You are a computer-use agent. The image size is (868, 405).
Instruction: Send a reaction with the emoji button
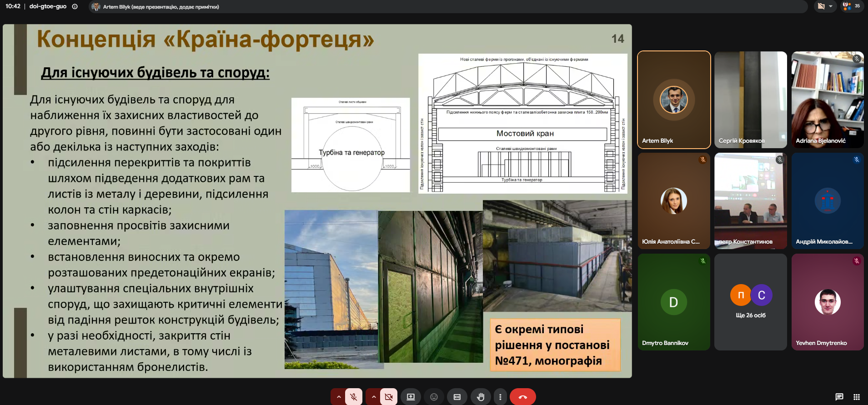(434, 397)
